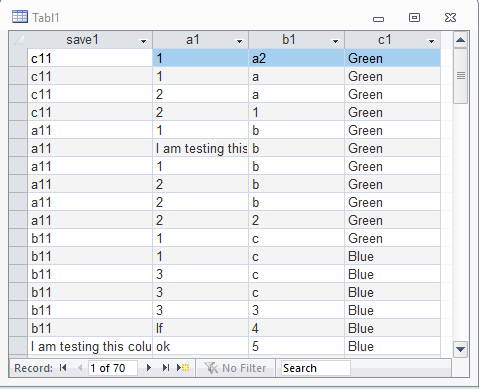Image resolution: width=479 pixels, height=389 pixels.
Task: Click the 'a2' cell in b1 column
Action: coord(296,58)
